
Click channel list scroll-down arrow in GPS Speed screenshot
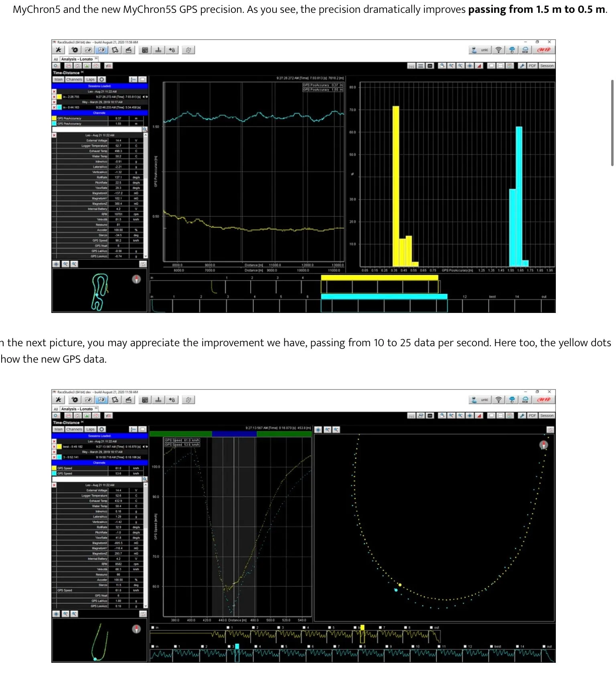[146, 606]
